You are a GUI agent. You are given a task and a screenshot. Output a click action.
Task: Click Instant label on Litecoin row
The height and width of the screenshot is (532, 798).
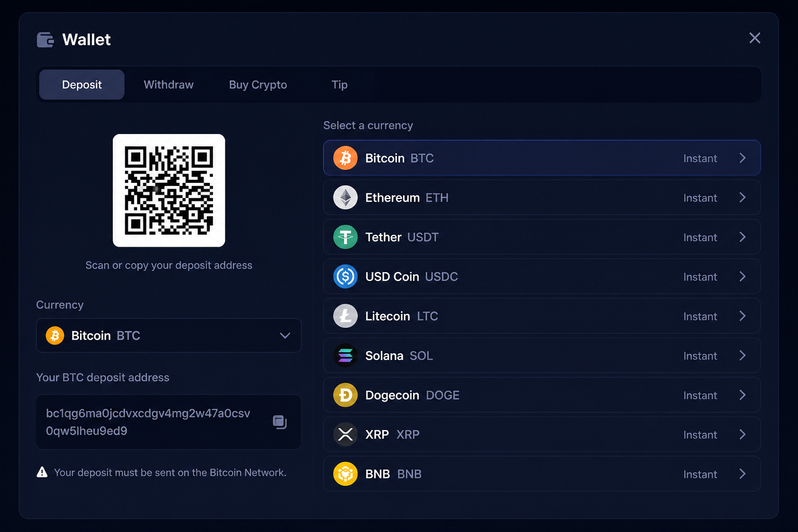coord(700,316)
